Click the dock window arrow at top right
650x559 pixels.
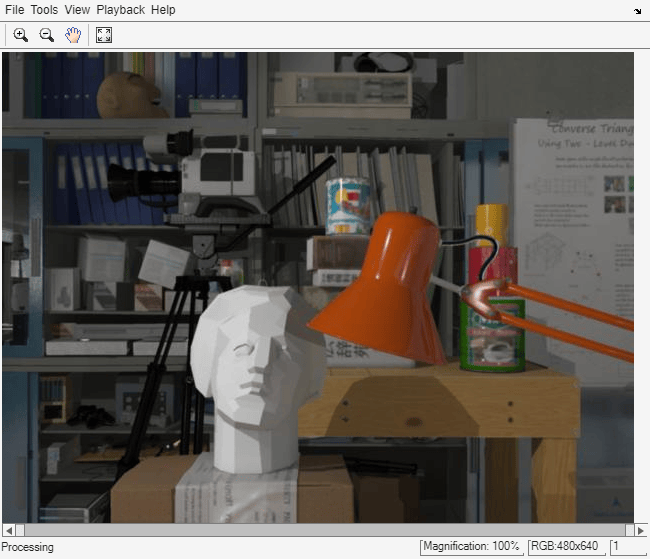pos(638,11)
